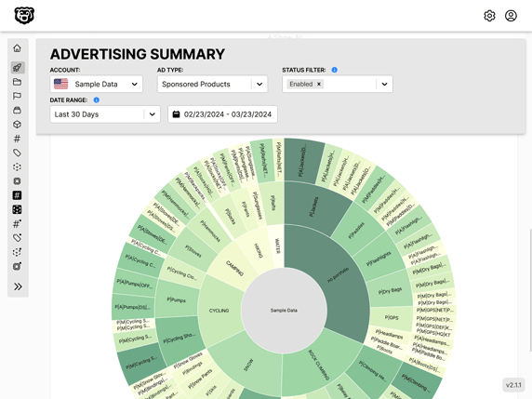Image resolution: width=532 pixels, height=399 pixels.
Task: Select the CYCLING sunburst segment
Action: click(219, 311)
